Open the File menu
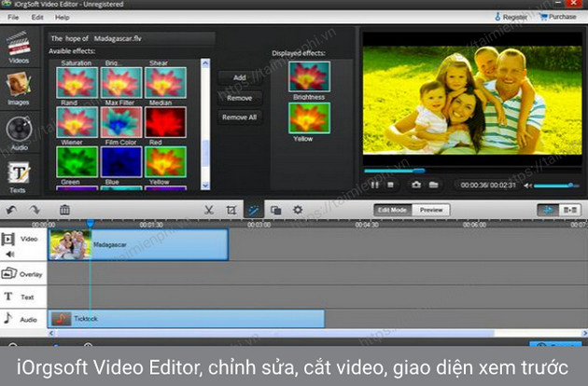Image resolution: width=588 pixels, height=386 pixels. 13,17
